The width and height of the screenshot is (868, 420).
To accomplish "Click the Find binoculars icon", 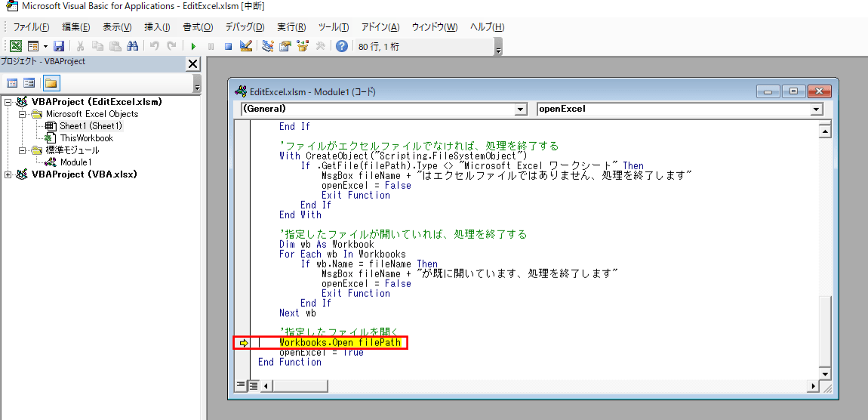I will tap(132, 46).
